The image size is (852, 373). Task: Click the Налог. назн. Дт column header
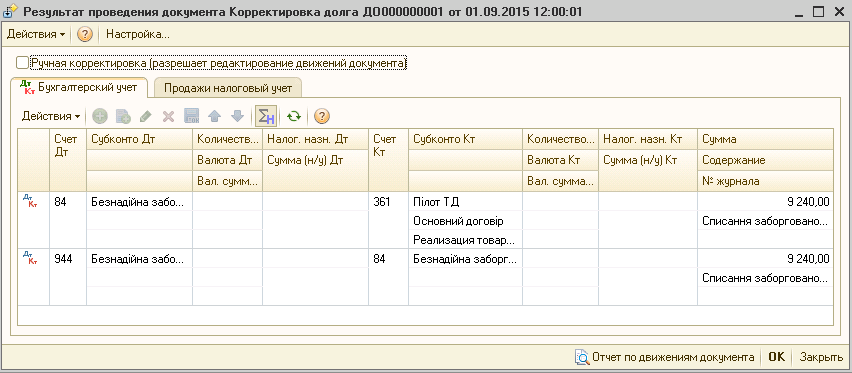pos(316,139)
